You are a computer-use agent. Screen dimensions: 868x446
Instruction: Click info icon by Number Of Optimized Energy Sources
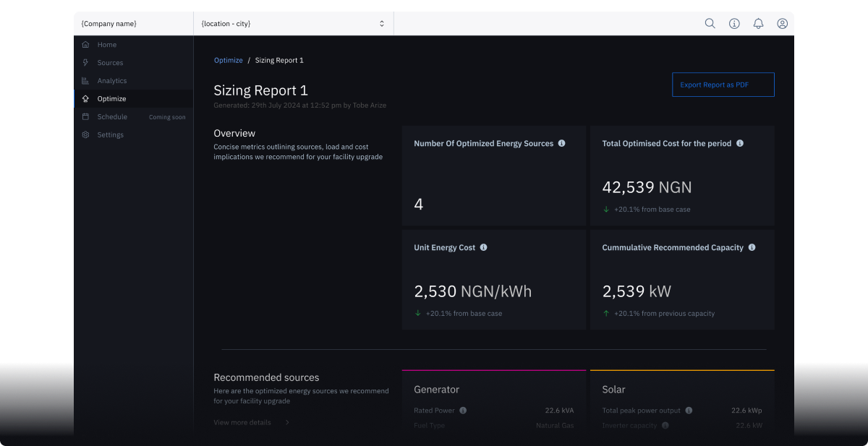[561, 143]
